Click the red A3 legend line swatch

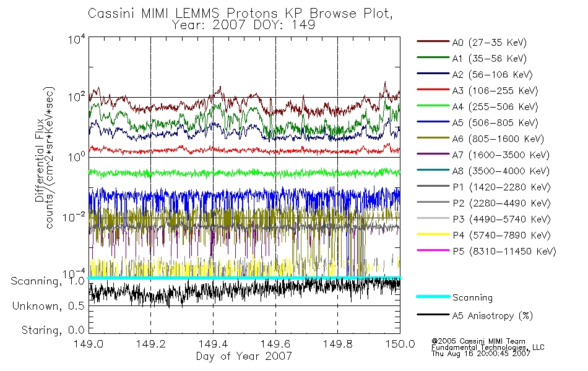[x=433, y=90]
